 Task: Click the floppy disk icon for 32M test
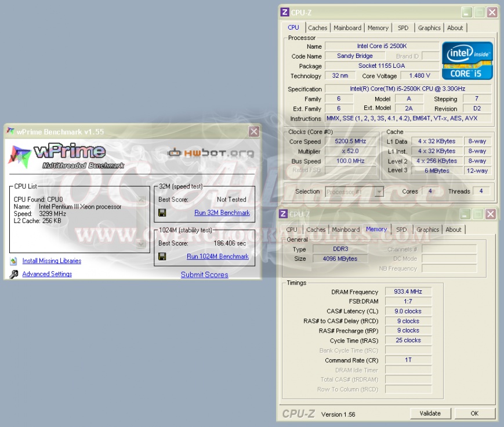coord(162,213)
